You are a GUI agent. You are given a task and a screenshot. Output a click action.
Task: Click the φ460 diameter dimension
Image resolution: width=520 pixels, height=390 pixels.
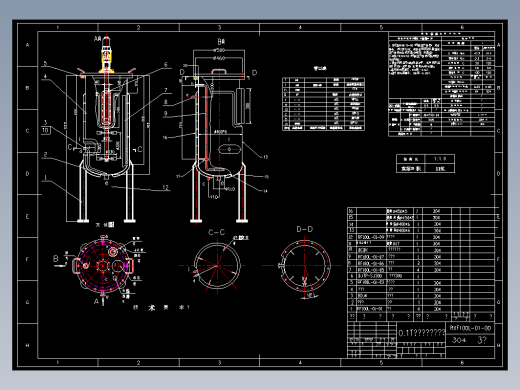click(x=219, y=58)
